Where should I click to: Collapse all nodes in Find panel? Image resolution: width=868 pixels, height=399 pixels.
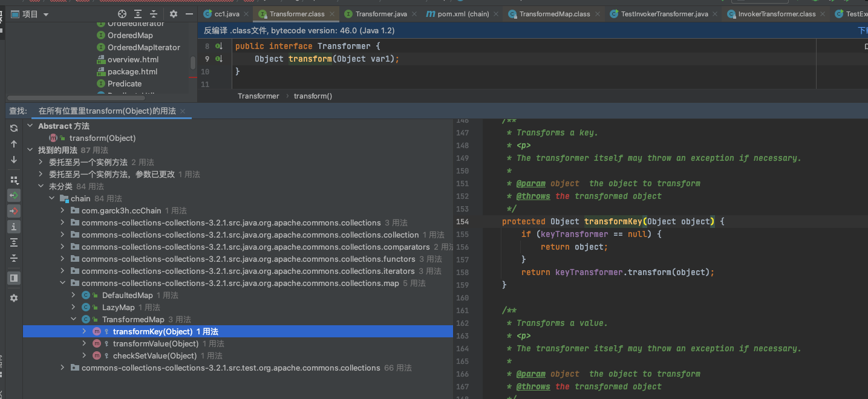click(x=14, y=258)
